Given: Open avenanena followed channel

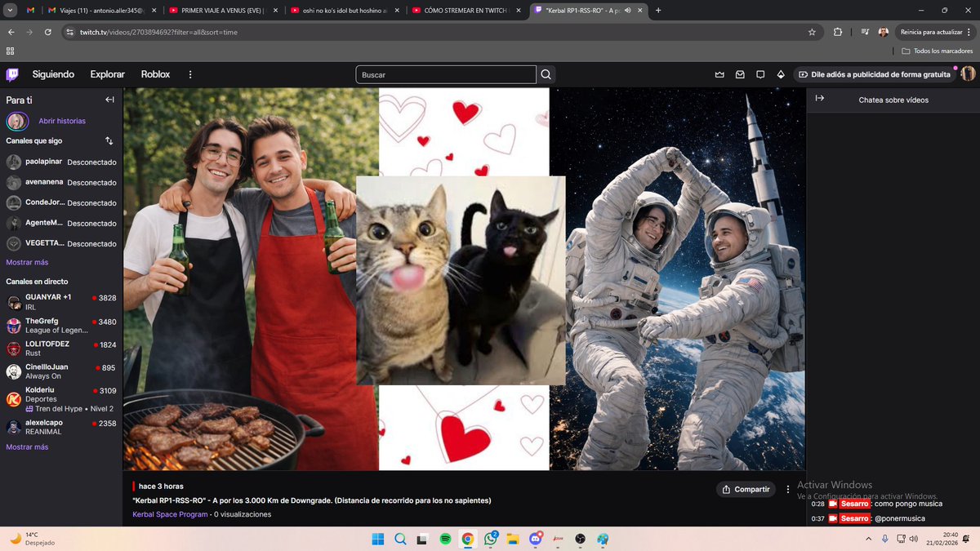Looking at the screenshot, I should click(61, 182).
